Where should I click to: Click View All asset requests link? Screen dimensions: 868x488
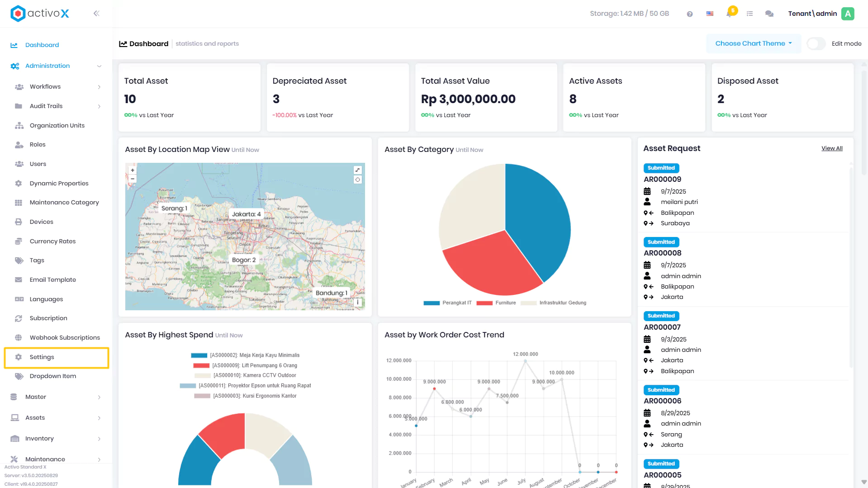point(832,148)
